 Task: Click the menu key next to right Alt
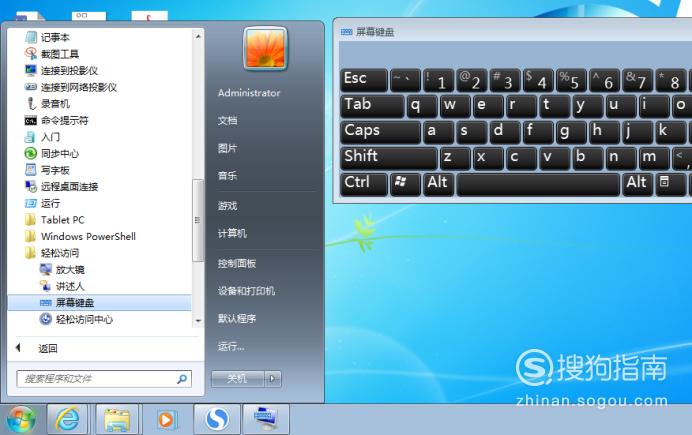coord(669,184)
